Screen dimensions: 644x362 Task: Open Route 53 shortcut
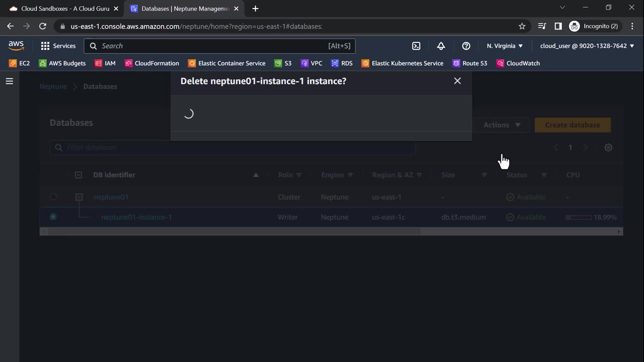coord(470,63)
